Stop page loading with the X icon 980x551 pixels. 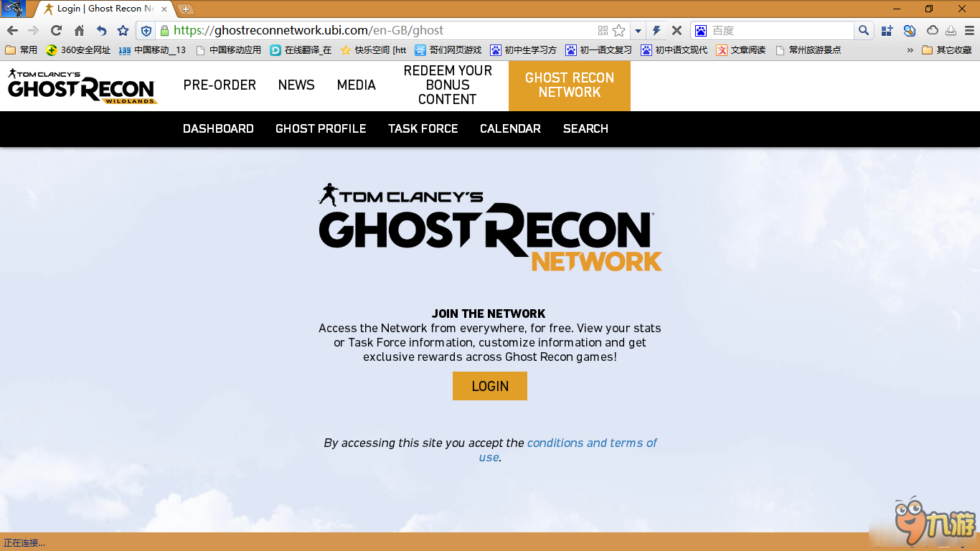click(x=677, y=31)
